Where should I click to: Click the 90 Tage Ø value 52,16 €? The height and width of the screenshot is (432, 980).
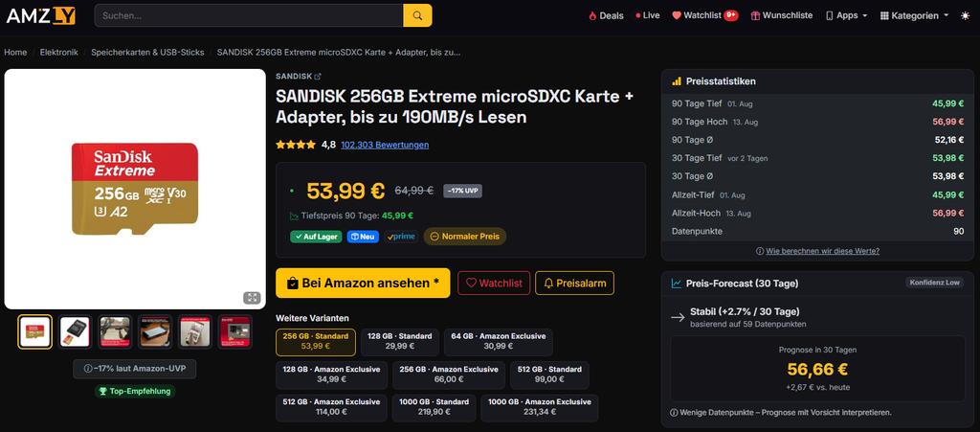948,140
